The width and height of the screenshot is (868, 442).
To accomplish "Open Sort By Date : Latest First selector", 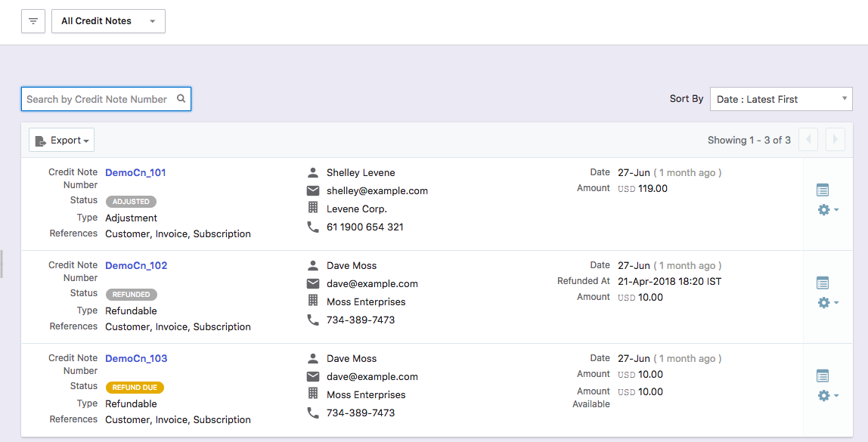I will pos(781,99).
